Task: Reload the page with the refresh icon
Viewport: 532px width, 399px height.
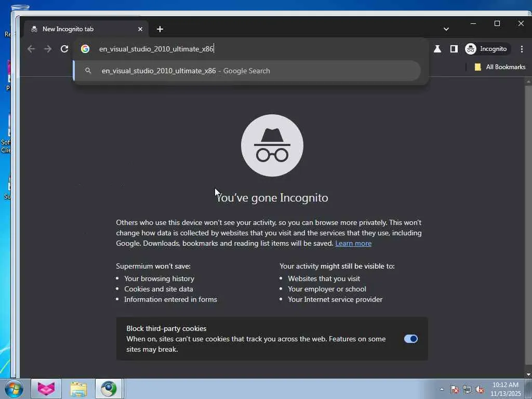Action: (64, 49)
